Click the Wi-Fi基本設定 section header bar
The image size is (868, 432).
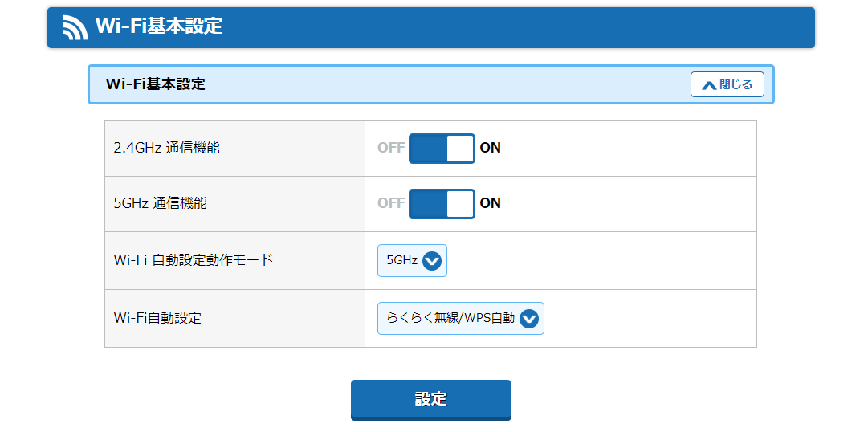tap(431, 84)
